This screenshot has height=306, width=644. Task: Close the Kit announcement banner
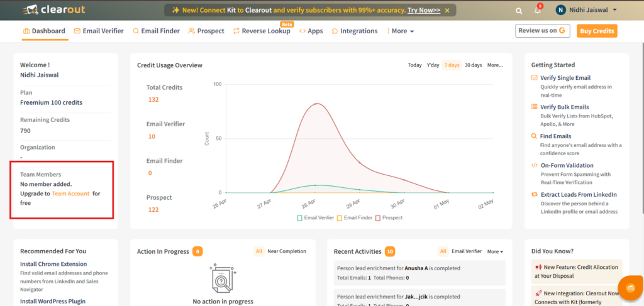click(447, 10)
